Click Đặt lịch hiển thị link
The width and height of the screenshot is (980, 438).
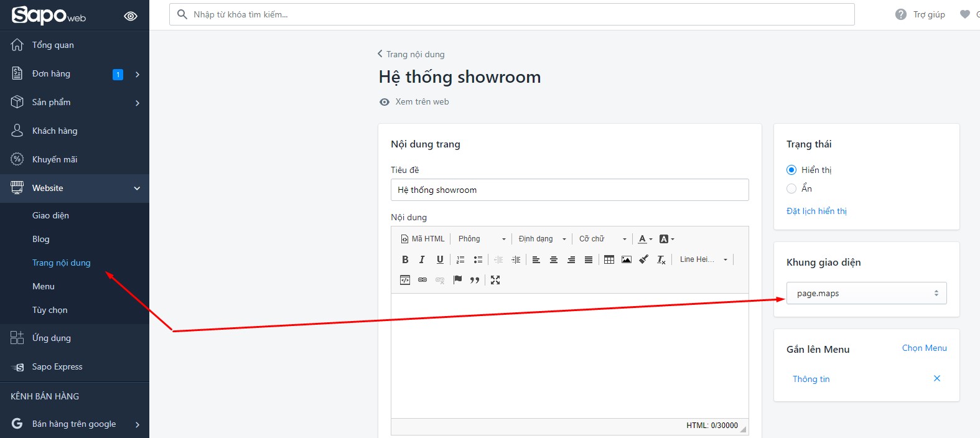[x=816, y=211]
